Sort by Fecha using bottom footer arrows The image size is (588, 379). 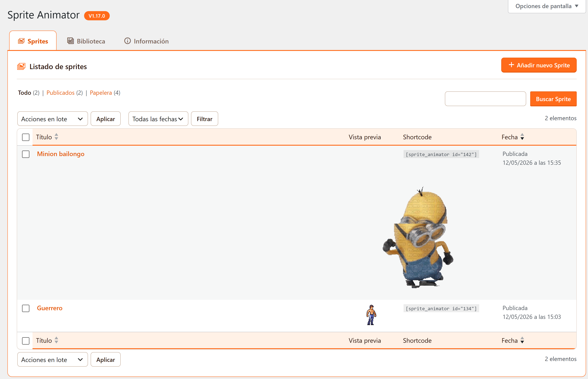coord(522,340)
